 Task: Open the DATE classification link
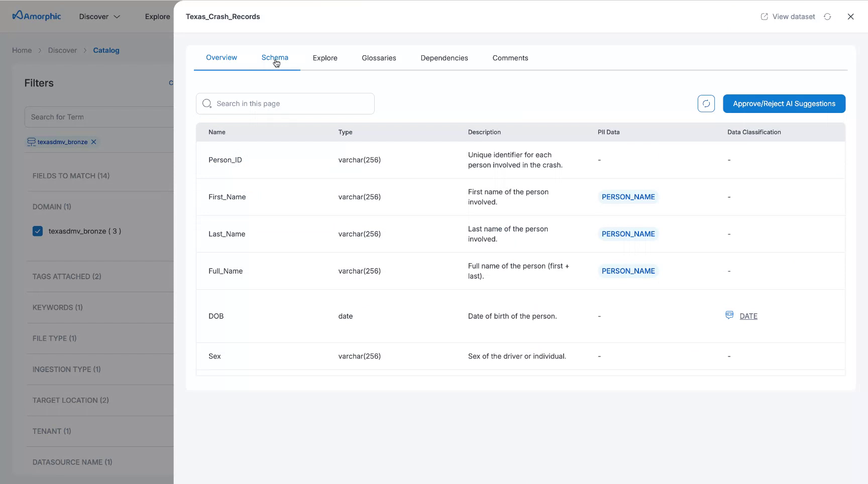coord(748,316)
